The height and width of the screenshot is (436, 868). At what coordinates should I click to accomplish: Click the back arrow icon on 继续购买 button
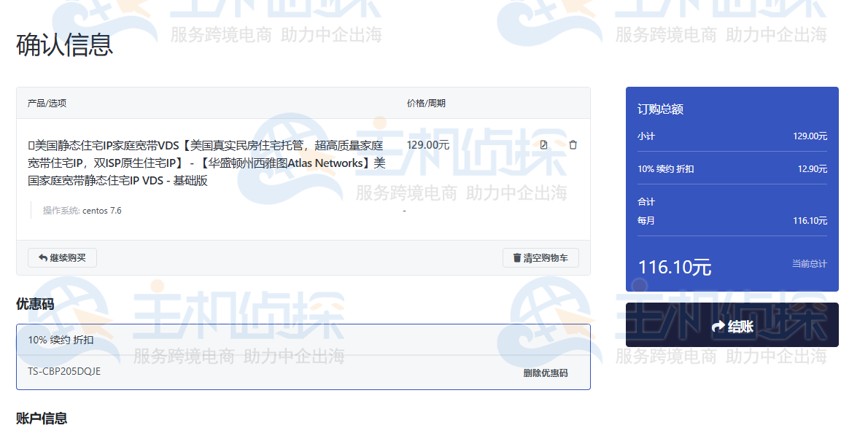point(43,257)
